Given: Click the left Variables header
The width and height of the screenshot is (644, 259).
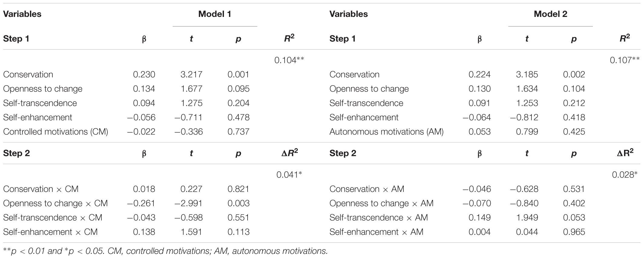Looking at the screenshot, I should click(22, 14).
